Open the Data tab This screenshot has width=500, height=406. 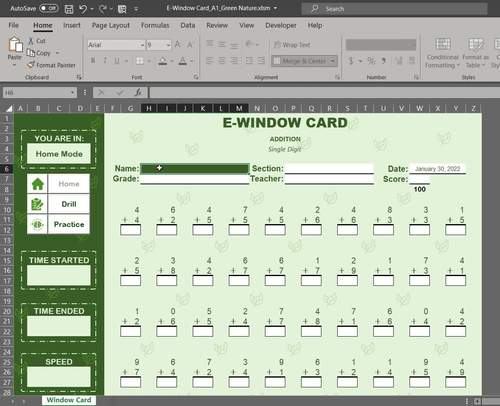188,25
